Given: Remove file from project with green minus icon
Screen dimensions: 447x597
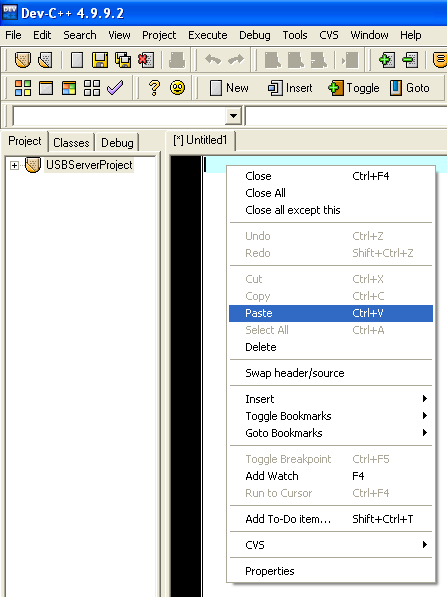Looking at the screenshot, I should coord(410,60).
